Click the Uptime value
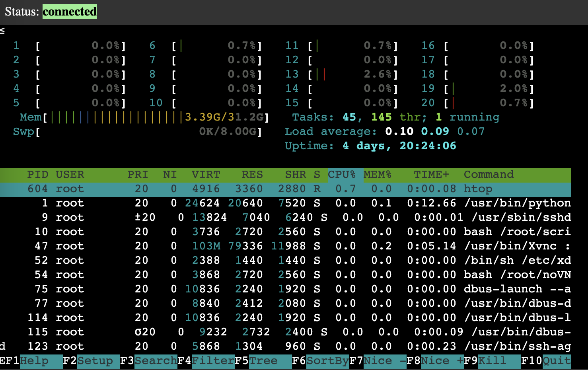The image size is (588, 370). coord(399,146)
